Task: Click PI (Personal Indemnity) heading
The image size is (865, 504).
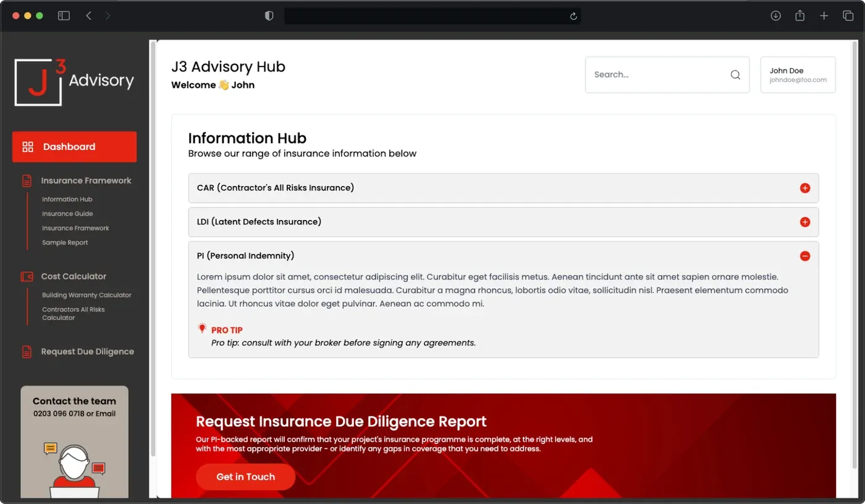Action: tap(245, 256)
